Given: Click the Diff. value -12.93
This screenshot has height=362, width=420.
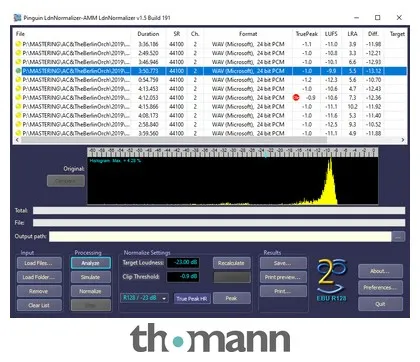Looking at the screenshot, I should click(373, 62).
